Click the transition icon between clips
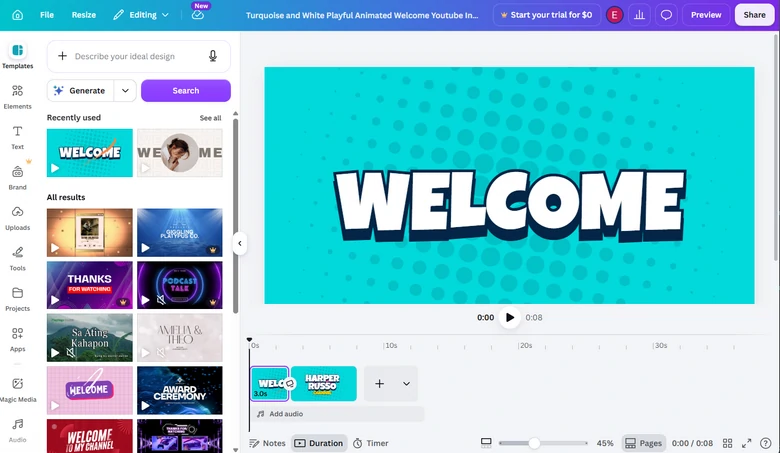 coord(290,383)
